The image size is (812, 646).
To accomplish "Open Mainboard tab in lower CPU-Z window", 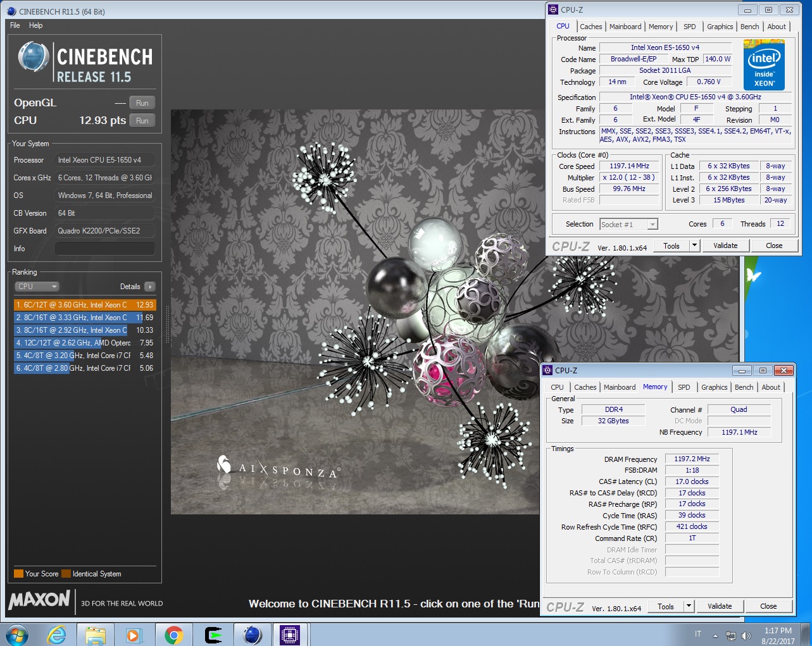I will (x=620, y=387).
